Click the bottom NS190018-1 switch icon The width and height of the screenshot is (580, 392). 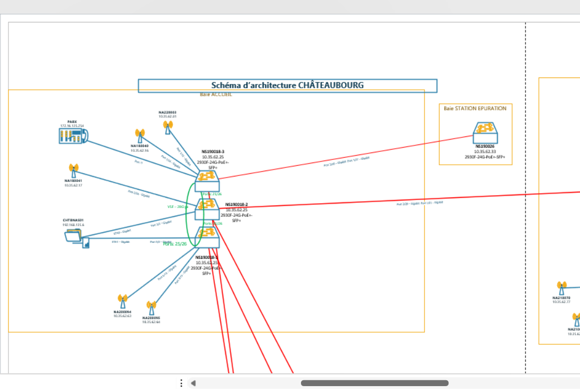207,237
